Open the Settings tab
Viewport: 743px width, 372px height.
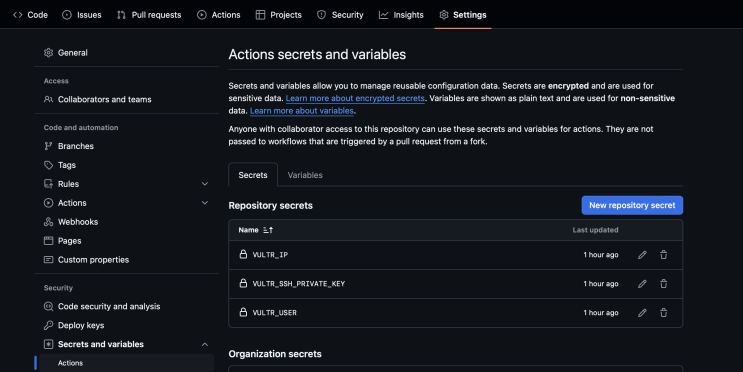(x=463, y=15)
